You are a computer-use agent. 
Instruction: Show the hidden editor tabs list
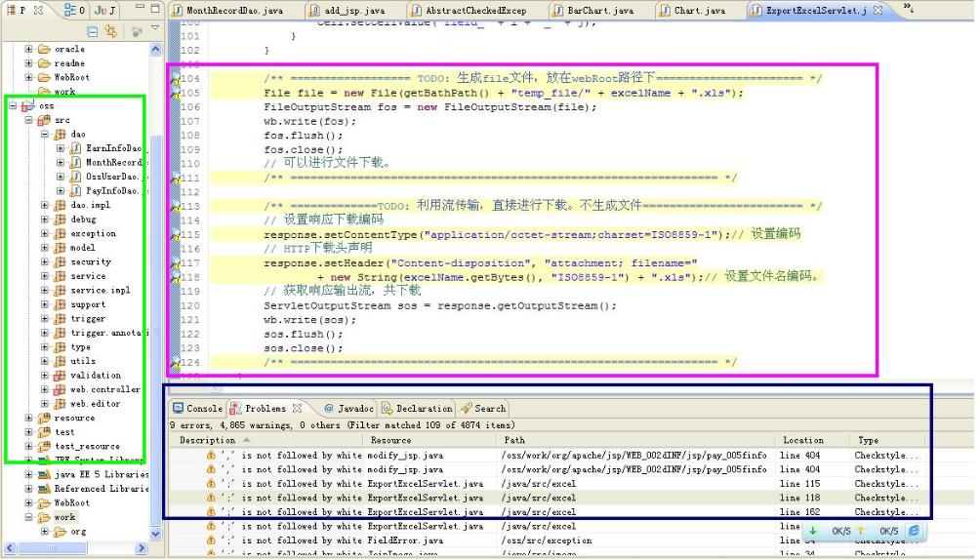click(908, 8)
